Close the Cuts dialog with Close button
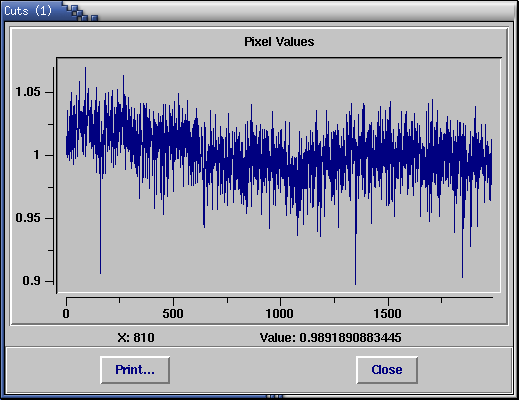This screenshot has height=400, width=519. point(387,370)
